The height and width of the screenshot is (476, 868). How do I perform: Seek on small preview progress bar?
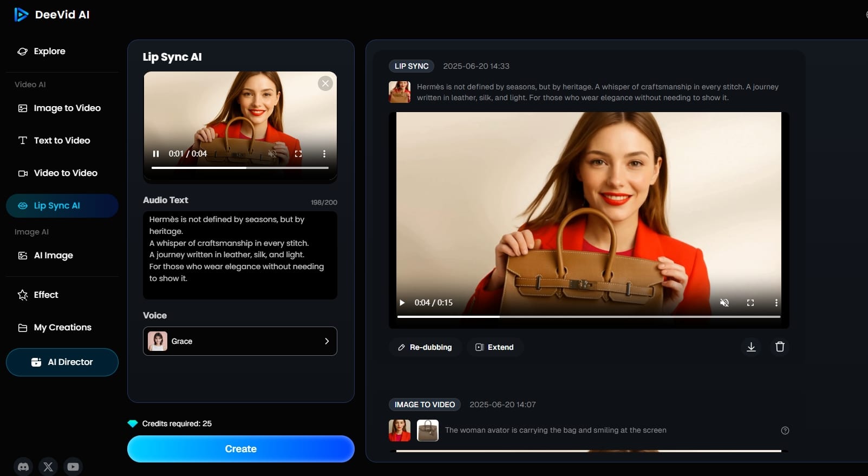[240, 168]
